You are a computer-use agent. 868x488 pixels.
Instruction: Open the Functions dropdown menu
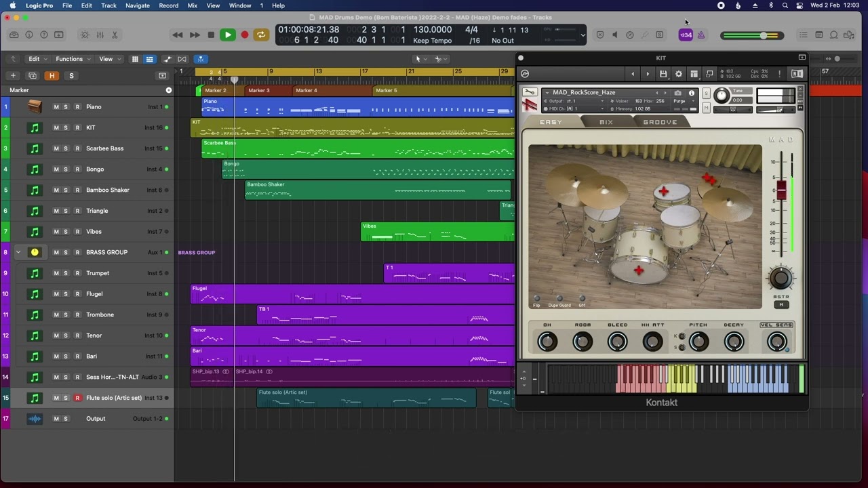(73, 59)
